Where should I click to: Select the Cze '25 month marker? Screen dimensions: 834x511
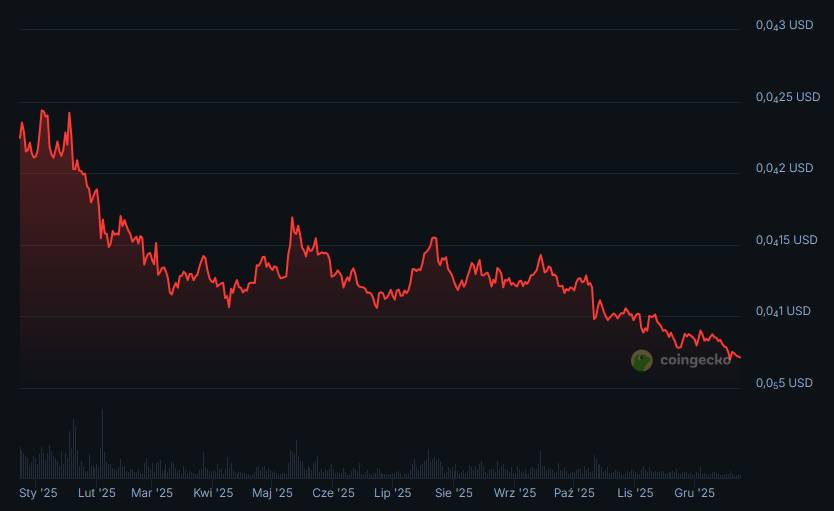click(x=333, y=493)
